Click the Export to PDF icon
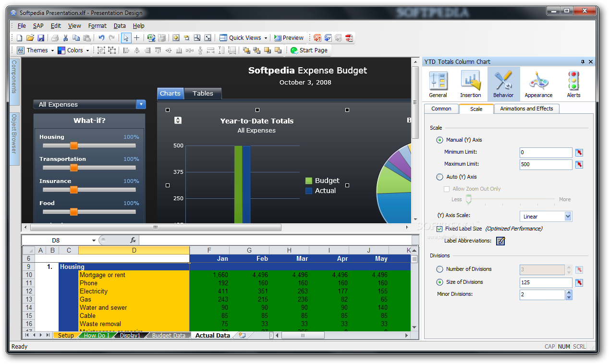 pos(349,38)
